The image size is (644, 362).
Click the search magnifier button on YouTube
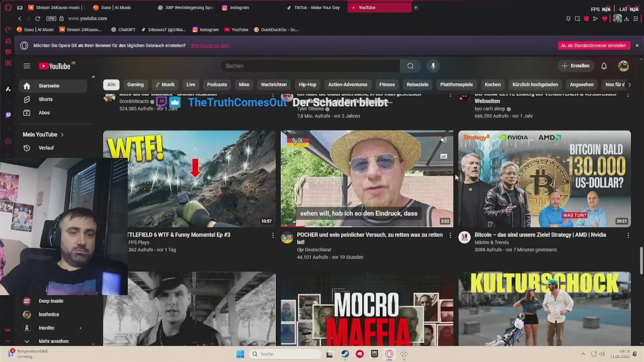tap(411, 66)
